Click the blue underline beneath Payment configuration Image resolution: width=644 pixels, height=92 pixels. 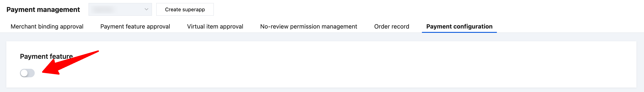point(459,32)
